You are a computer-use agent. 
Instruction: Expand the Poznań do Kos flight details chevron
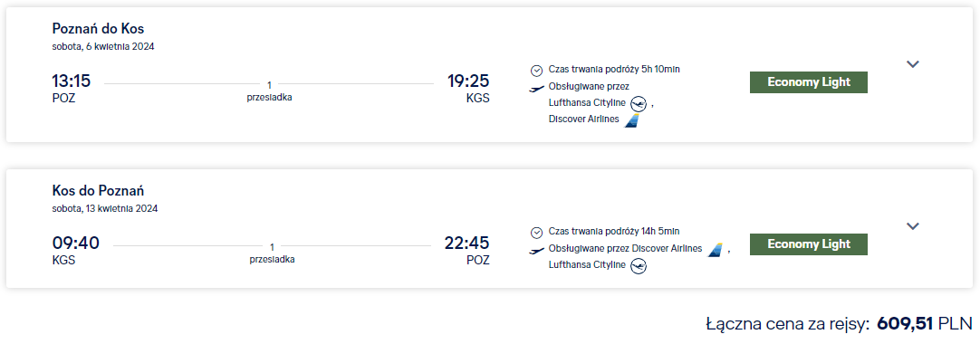tap(912, 63)
